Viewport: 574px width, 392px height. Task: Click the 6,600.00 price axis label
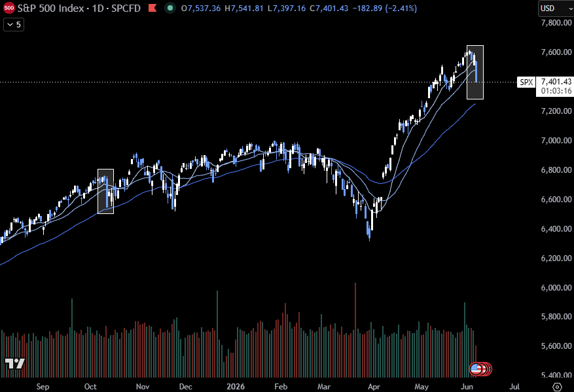click(x=556, y=200)
